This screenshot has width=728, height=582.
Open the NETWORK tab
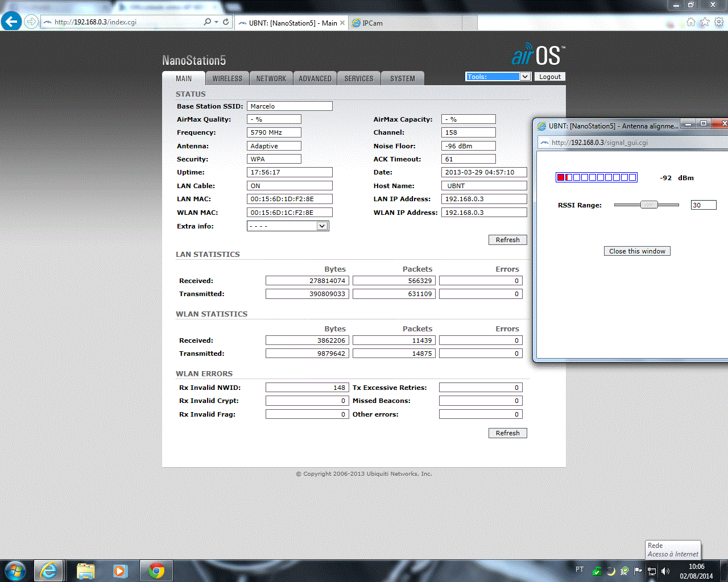(x=271, y=78)
